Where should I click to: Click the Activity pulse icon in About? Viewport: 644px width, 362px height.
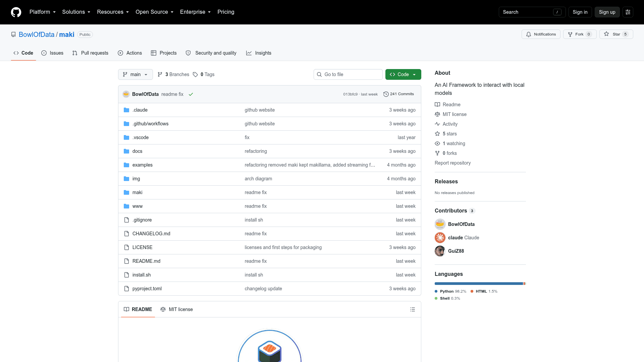(x=437, y=124)
